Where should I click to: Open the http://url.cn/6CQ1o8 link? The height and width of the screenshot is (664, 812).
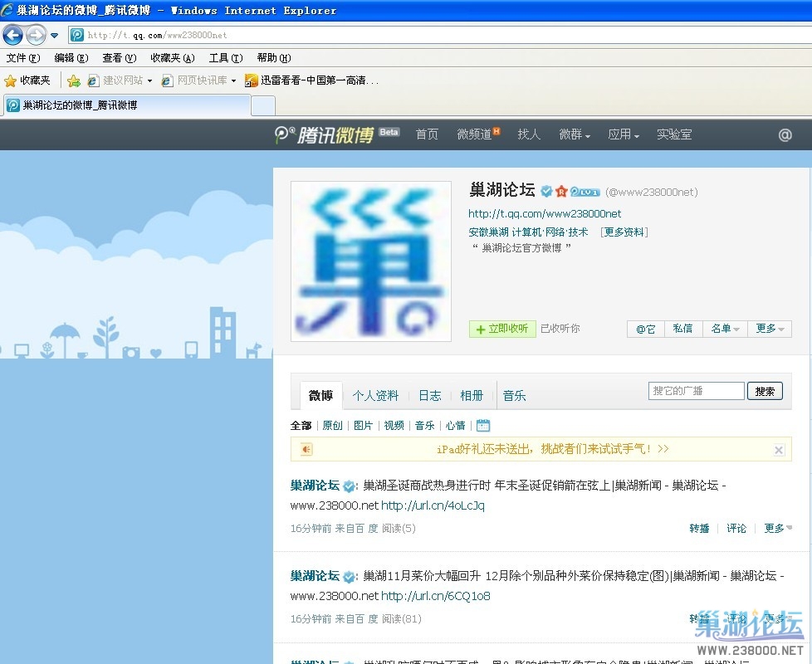pos(436,596)
